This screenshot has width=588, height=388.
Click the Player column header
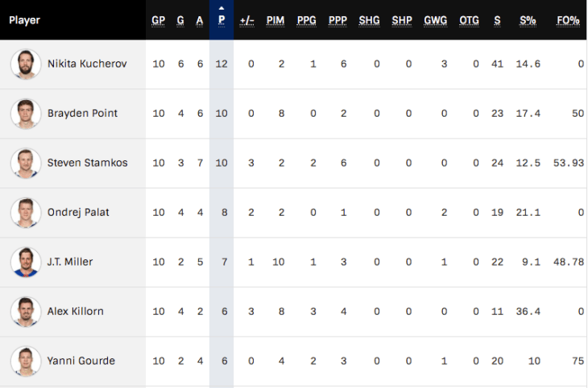pos(25,20)
